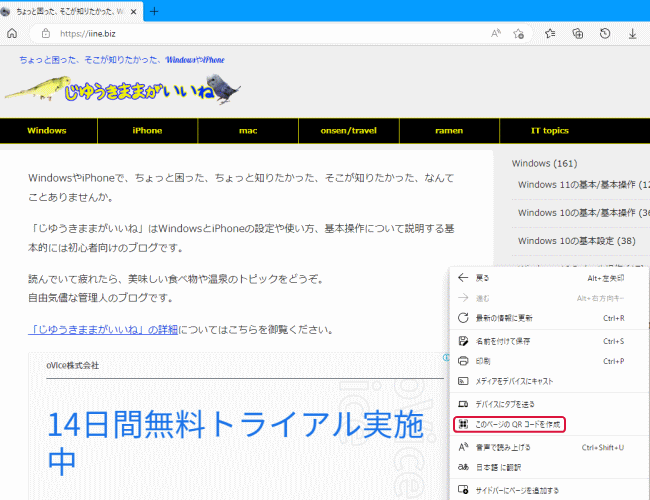
Task: Open site information via the lock icon
Action: click(x=46, y=34)
